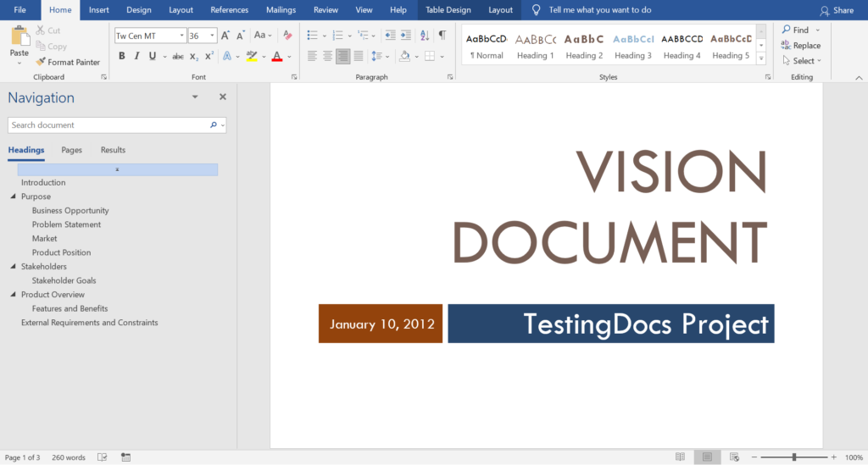Click the Cut scissors icon
The image size is (868, 465).
[41, 30]
